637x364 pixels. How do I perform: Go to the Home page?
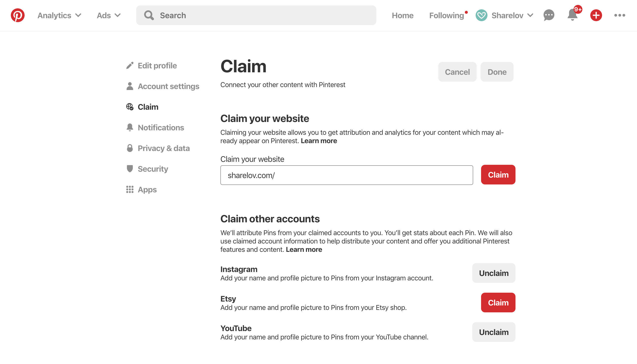point(403,15)
